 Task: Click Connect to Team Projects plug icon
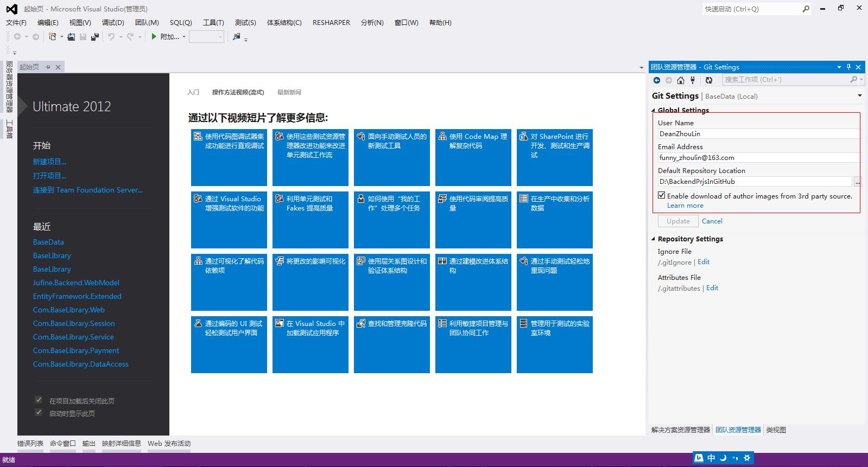pyautogui.click(x=693, y=80)
